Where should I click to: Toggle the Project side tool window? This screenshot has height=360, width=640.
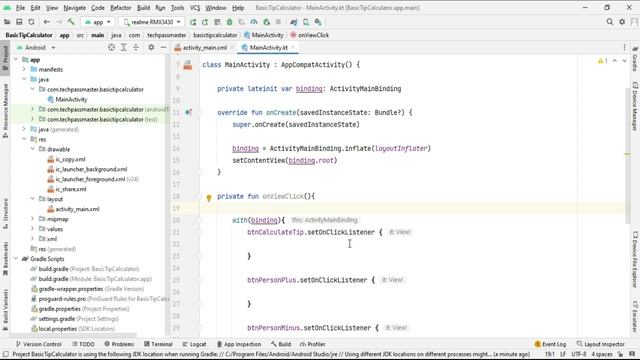(5, 57)
